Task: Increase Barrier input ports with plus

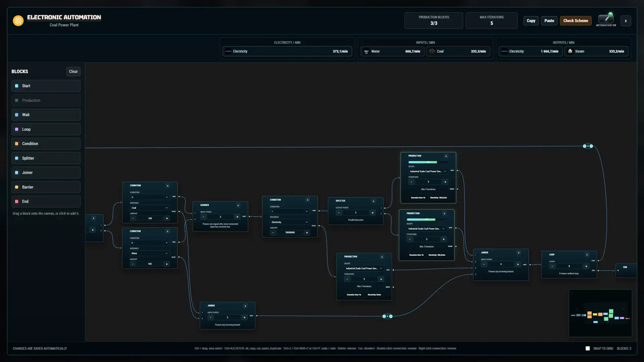Action: tap(237, 217)
